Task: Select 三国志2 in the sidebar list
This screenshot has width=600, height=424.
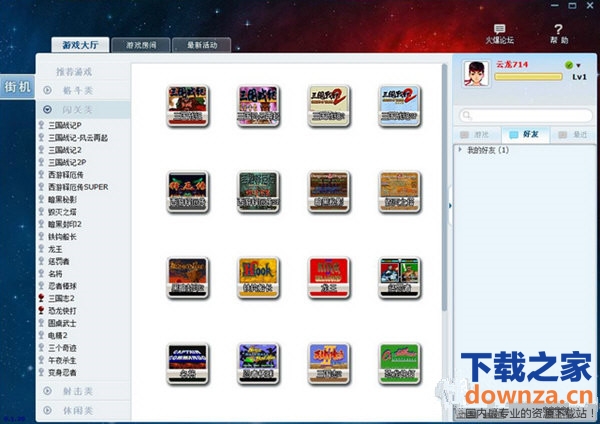Action: (x=61, y=298)
